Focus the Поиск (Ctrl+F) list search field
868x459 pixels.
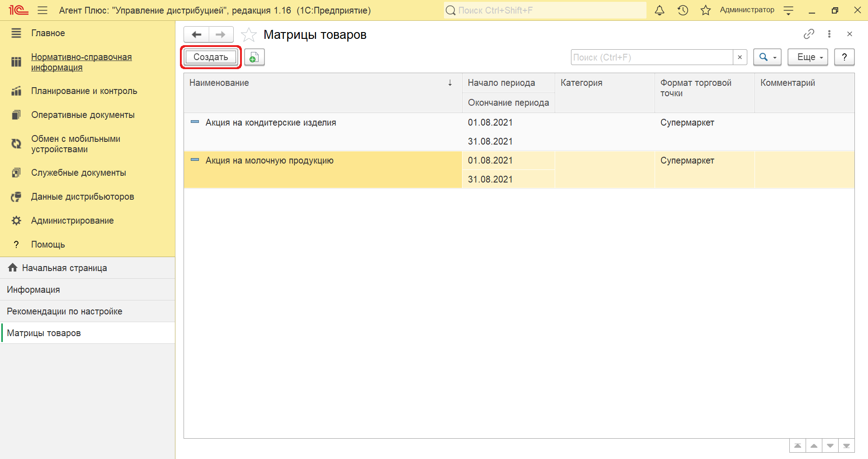click(651, 57)
